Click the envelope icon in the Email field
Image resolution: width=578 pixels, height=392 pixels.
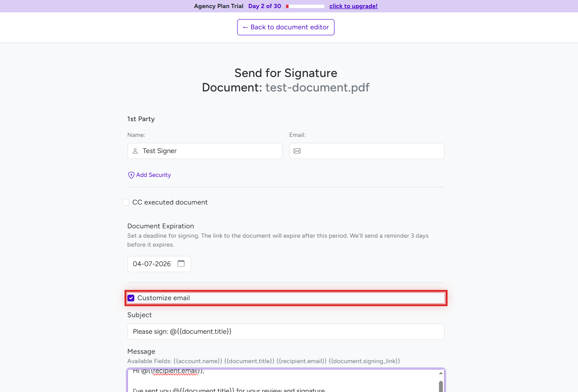297,151
